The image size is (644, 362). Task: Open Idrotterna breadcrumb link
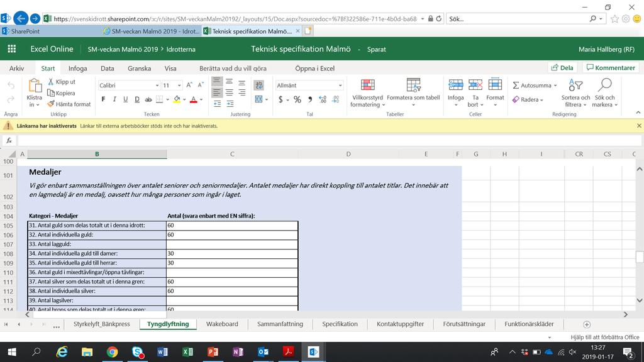coord(180,49)
